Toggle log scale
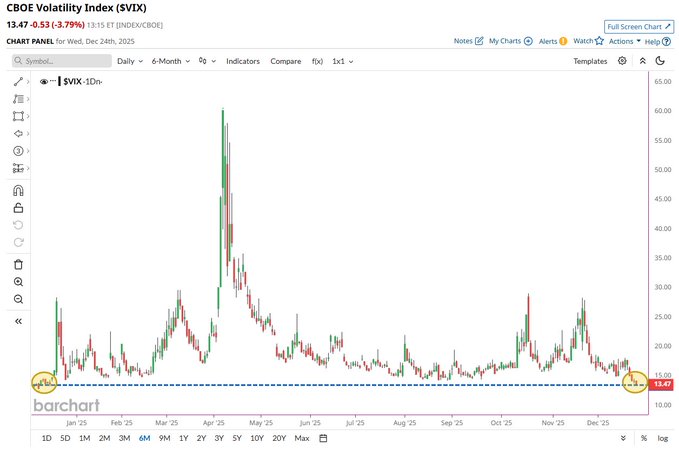Screen dimensions: 679x450 pyautogui.click(x=663, y=438)
